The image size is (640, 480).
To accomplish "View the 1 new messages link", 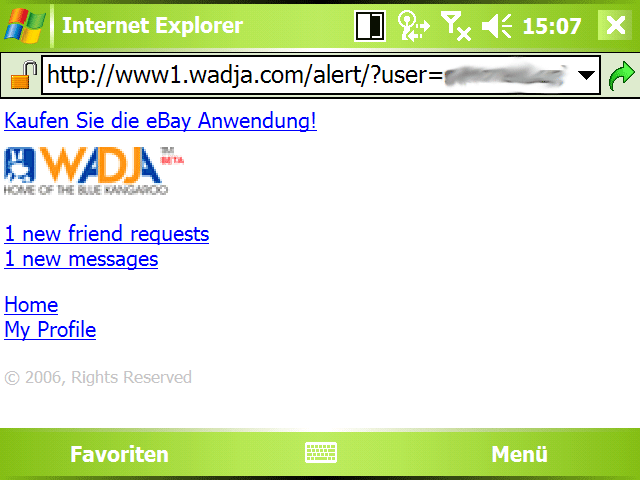I will tap(81, 260).
